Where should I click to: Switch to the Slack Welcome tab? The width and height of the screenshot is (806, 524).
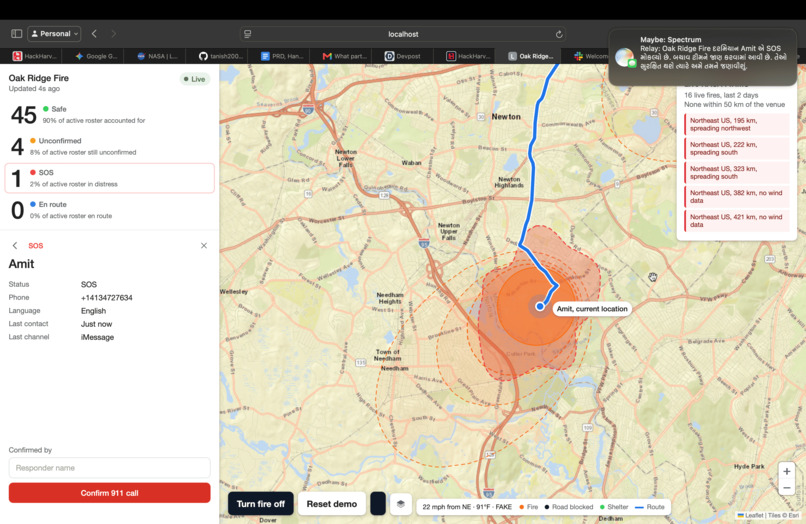[x=590, y=56]
